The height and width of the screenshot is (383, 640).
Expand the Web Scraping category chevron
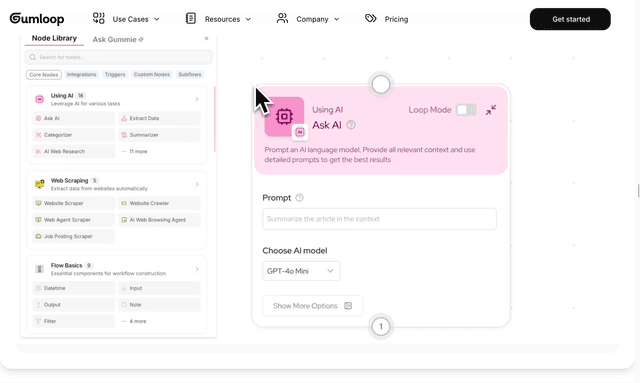[197, 184]
